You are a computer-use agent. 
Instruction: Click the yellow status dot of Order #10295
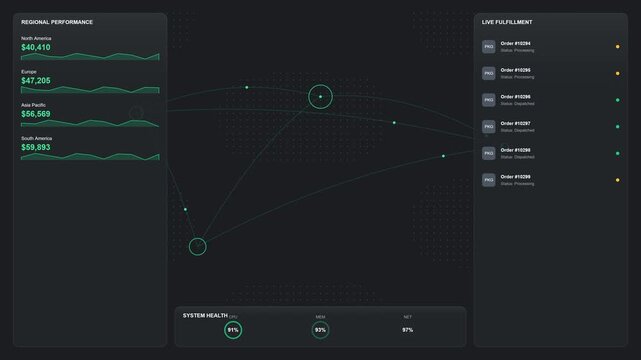click(x=617, y=73)
